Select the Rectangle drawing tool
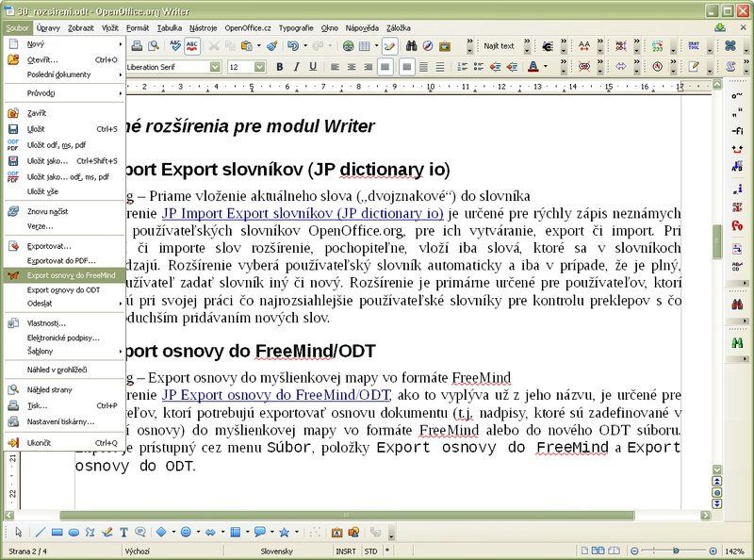 point(57,532)
